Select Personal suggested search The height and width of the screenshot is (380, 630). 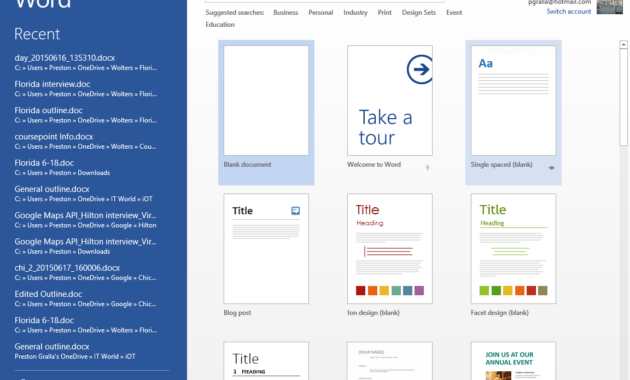(321, 12)
